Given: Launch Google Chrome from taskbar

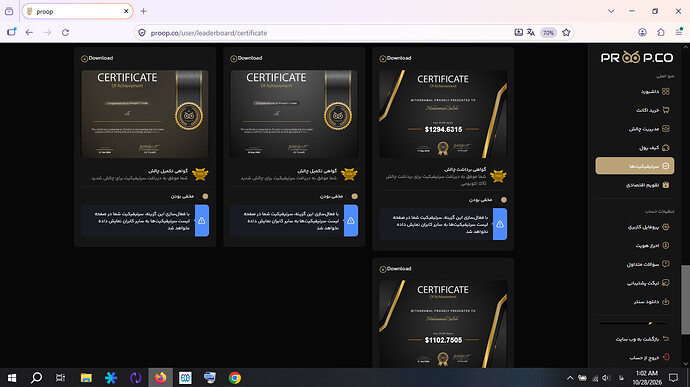Looking at the screenshot, I should (x=235, y=378).
